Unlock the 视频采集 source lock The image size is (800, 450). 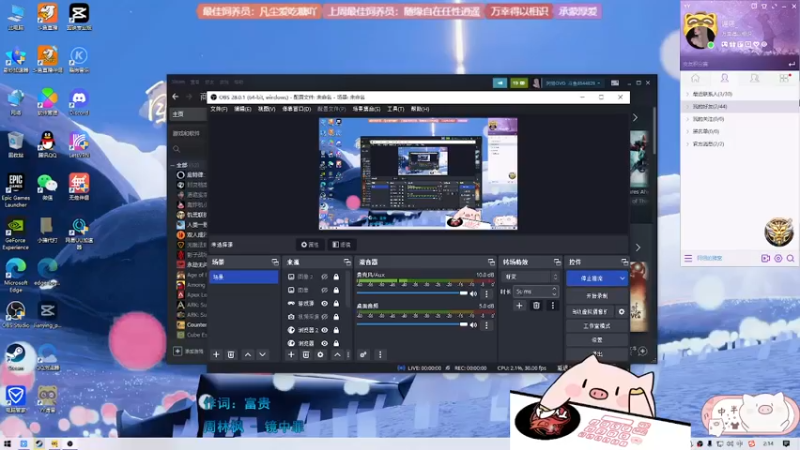tap(336, 317)
